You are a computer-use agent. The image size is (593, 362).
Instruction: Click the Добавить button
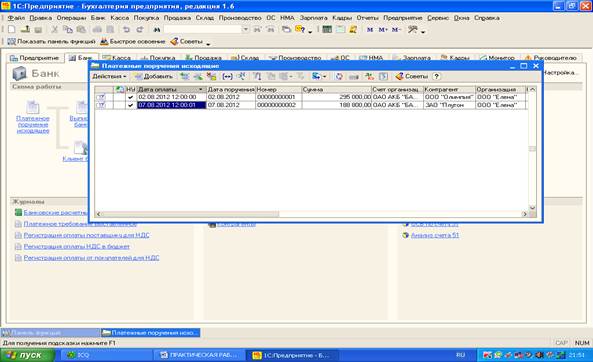point(154,76)
